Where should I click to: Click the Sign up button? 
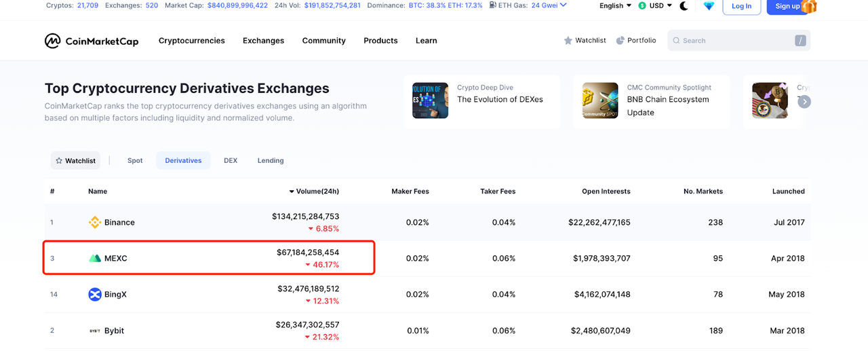click(x=787, y=6)
